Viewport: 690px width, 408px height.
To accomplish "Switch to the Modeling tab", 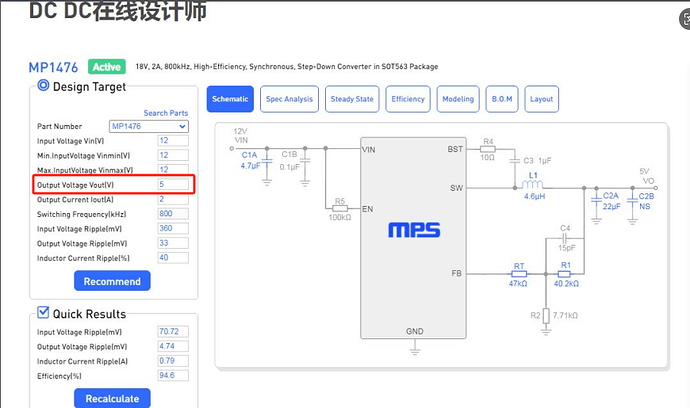I will pos(458,99).
